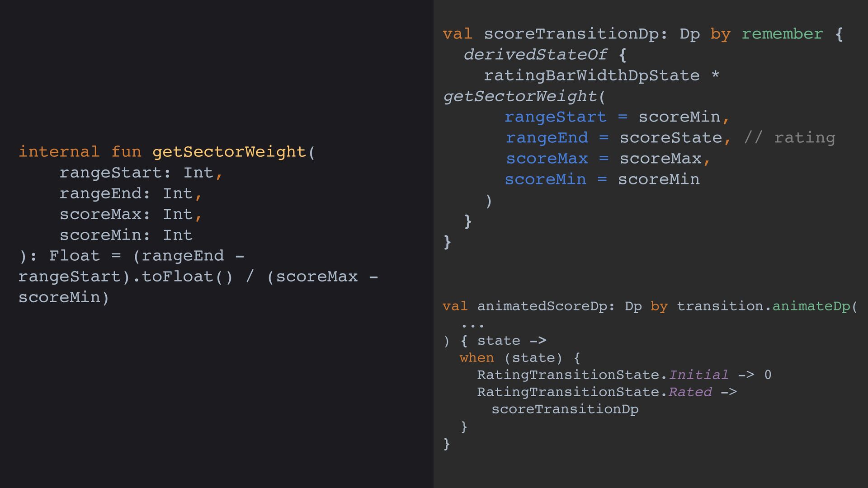This screenshot has height=488, width=868.
Task: Click scoreTransitionDp inside the when block
Action: (565, 409)
